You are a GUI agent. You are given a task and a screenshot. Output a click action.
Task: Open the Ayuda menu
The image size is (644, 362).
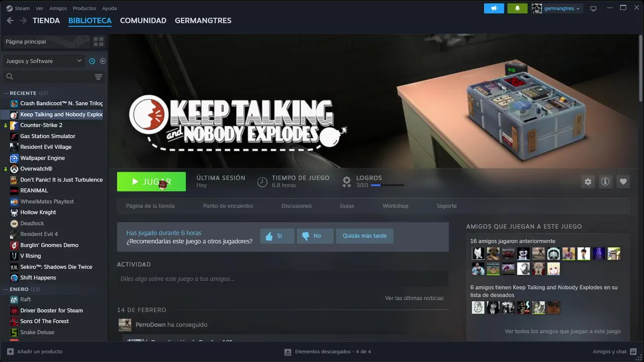pos(109,9)
